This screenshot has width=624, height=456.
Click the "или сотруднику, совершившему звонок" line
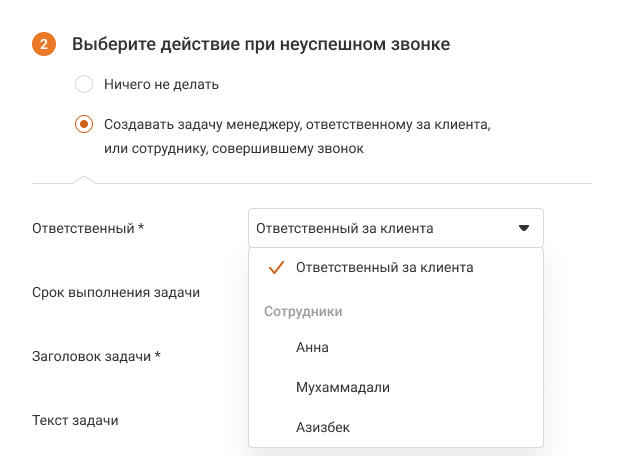click(234, 149)
